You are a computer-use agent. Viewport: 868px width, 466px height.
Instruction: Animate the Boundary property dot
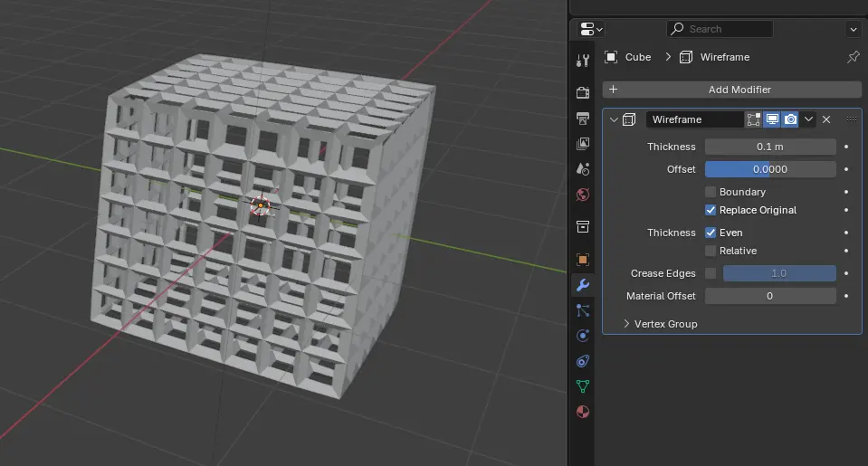tap(846, 192)
